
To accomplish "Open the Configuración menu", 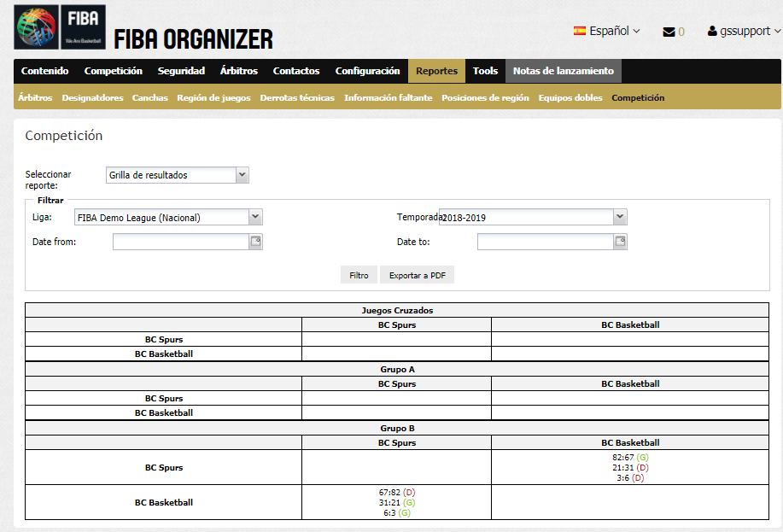I will [367, 71].
